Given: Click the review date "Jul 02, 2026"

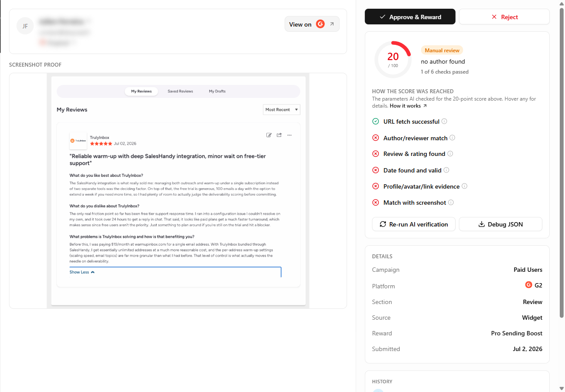Looking at the screenshot, I should pyautogui.click(x=125, y=144).
